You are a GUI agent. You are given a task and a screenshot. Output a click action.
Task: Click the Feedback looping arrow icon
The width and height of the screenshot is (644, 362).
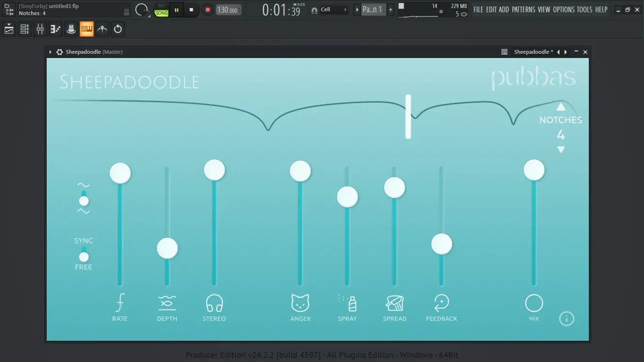442,303
